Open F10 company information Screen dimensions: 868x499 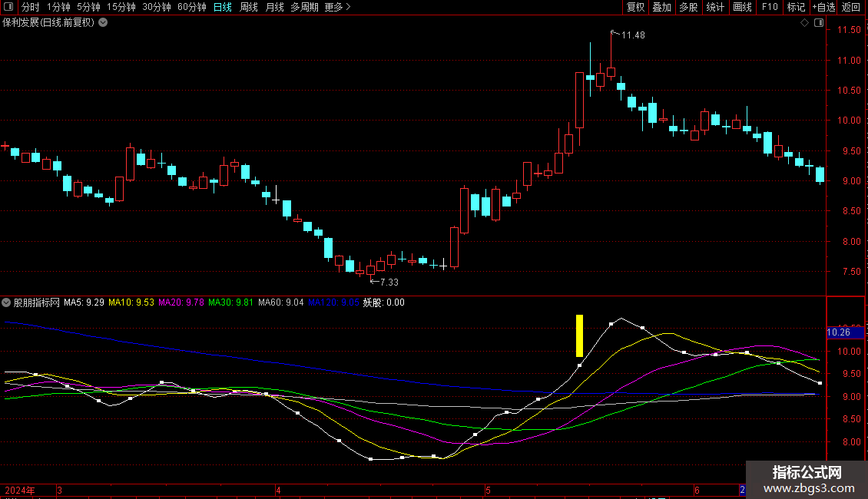770,7
